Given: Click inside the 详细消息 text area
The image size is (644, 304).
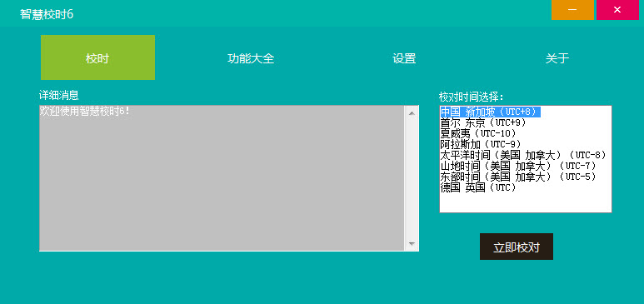Looking at the screenshot, I should (222, 178).
